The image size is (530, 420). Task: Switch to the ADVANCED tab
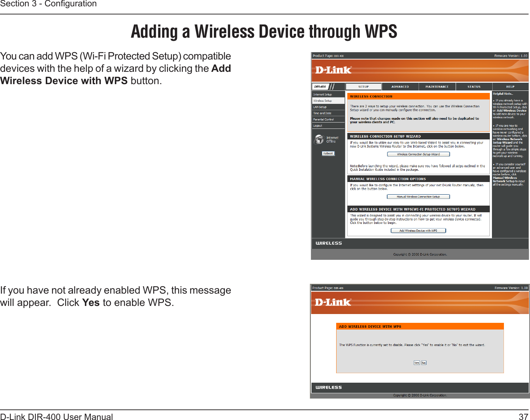400,87
